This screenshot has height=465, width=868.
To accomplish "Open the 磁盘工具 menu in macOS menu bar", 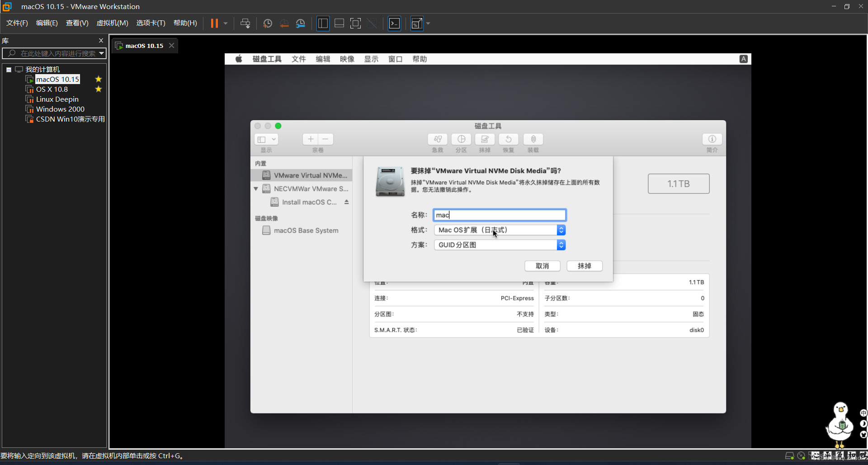I will point(267,59).
